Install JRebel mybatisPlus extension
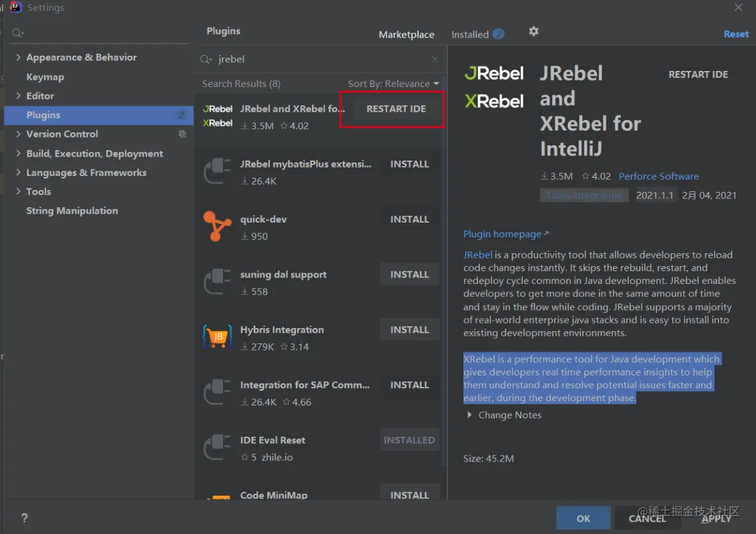 tap(410, 164)
